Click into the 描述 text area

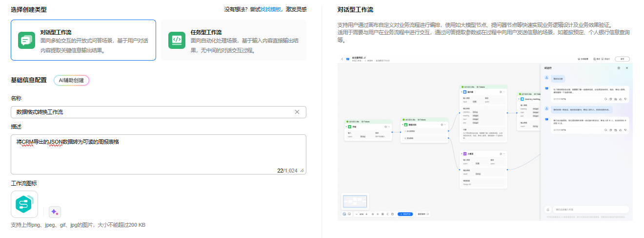click(x=159, y=154)
